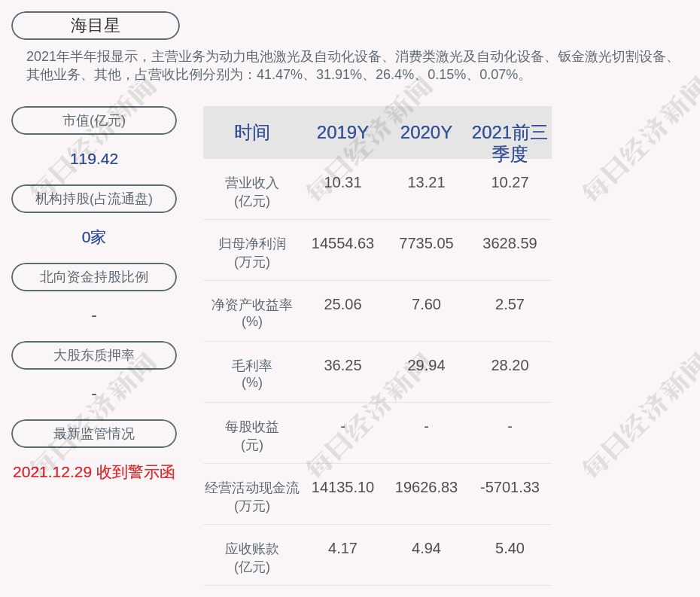Click the 归母净利润(万元) row label

pyautogui.click(x=252, y=253)
